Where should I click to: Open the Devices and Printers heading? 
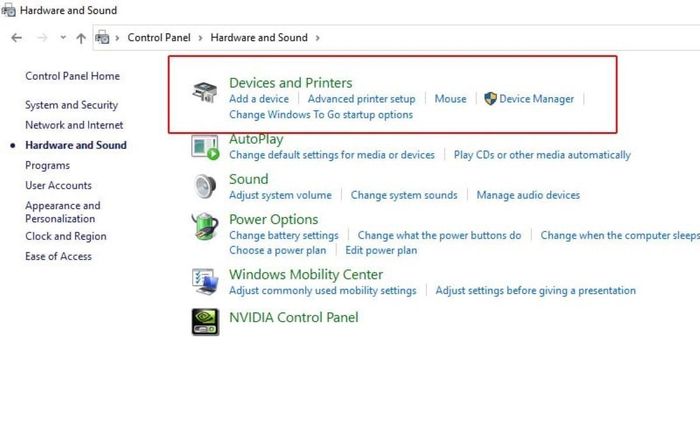pos(291,83)
